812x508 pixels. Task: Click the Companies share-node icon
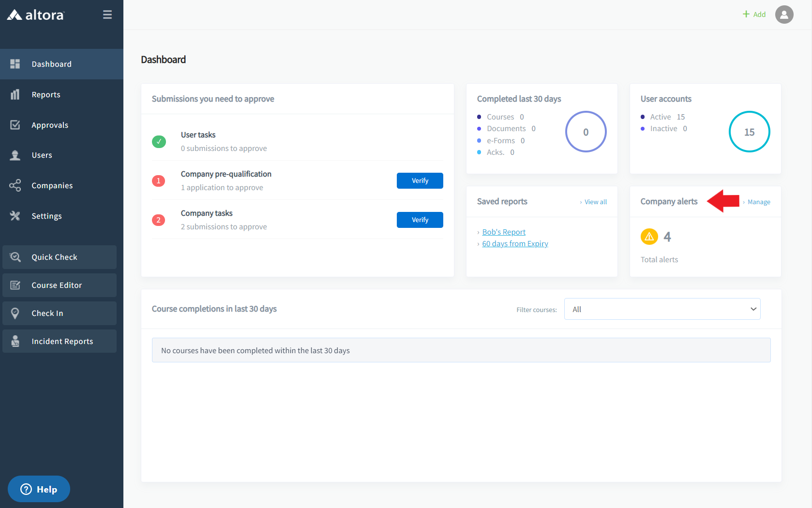click(15, 186)
